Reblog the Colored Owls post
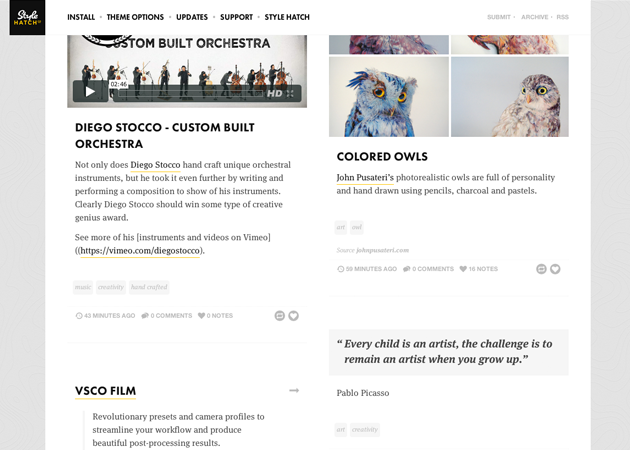 [x=541, y=269]
